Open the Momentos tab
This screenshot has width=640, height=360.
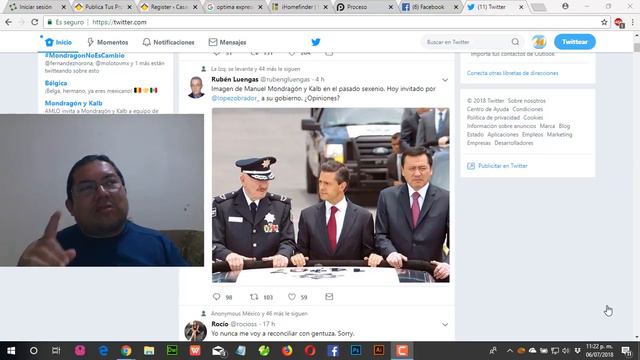tap(108, 42)
